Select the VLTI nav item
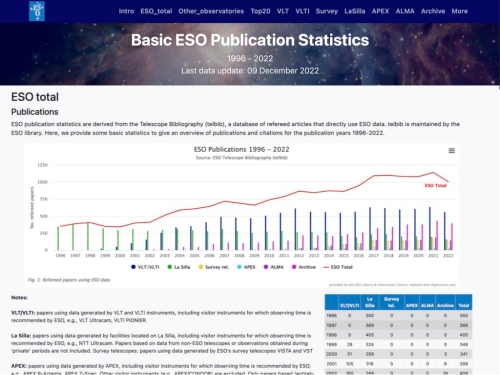This screenshot has height=375, width=500. (302, 11)
